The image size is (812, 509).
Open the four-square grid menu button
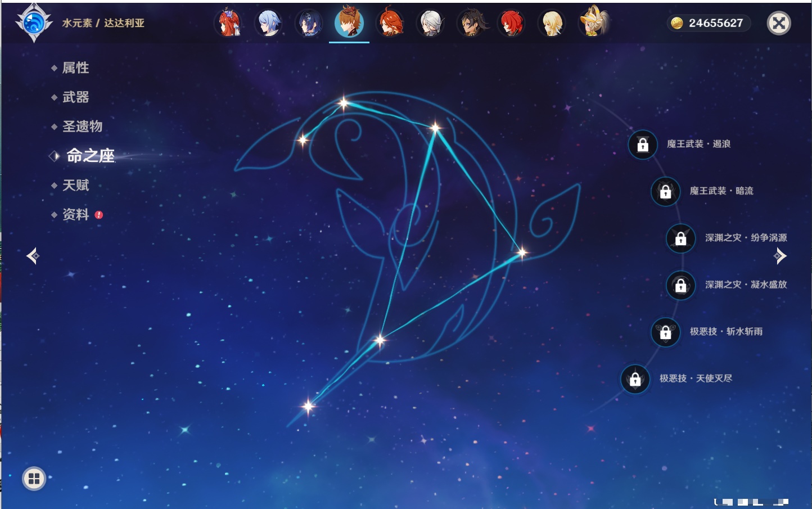point(34,479)
